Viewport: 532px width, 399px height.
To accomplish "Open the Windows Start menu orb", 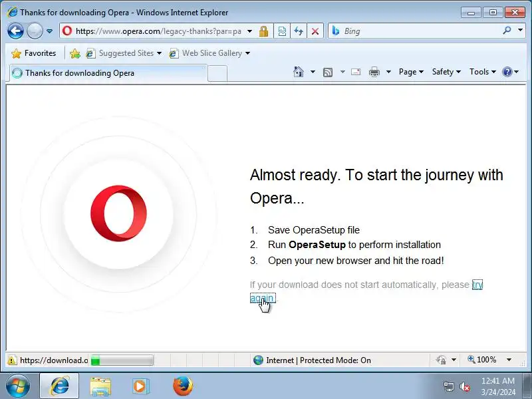I will [x=18, y=386].
